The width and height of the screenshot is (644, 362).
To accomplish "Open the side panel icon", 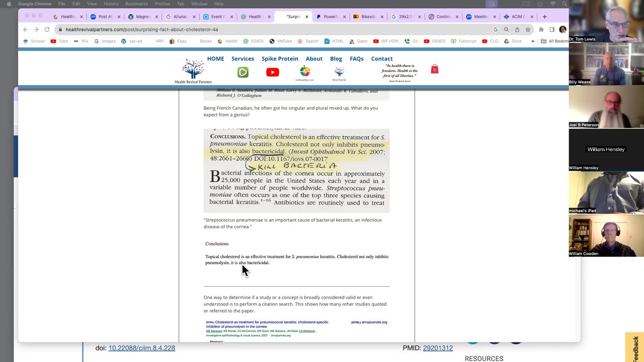I will [552, 30].
